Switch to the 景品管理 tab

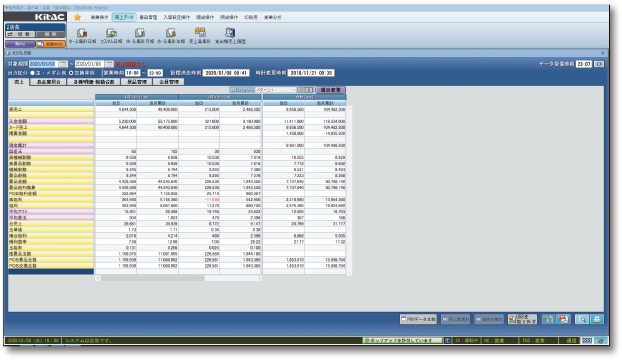coord(136,82)
